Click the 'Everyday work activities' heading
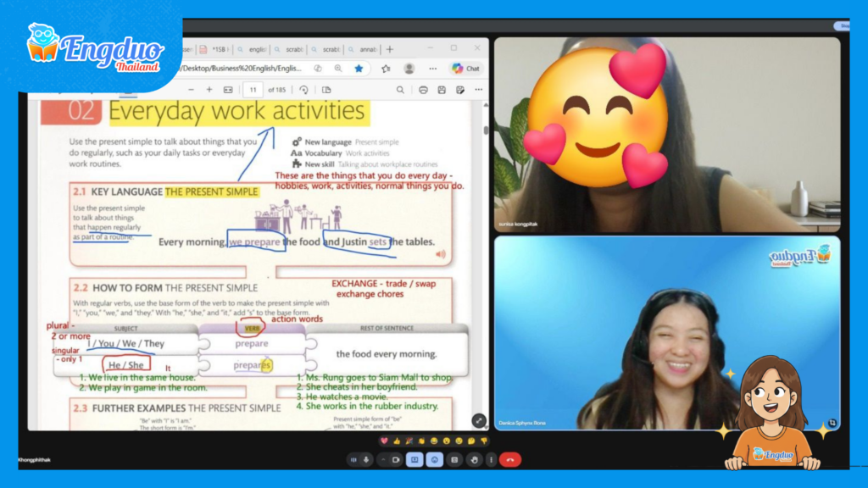Viewport: 868px width, 488px height. pos(237,111)
